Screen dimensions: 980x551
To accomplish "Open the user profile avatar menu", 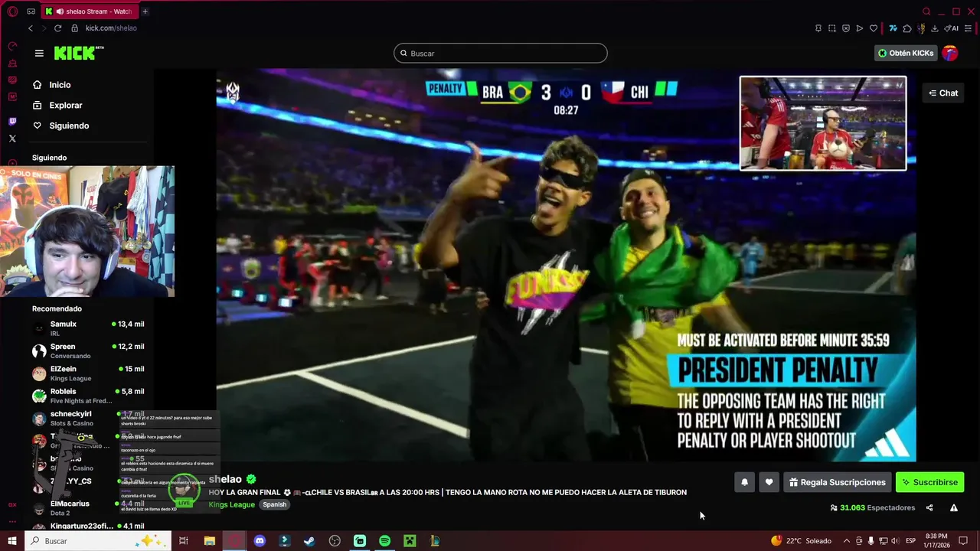I will coord(950,54).
